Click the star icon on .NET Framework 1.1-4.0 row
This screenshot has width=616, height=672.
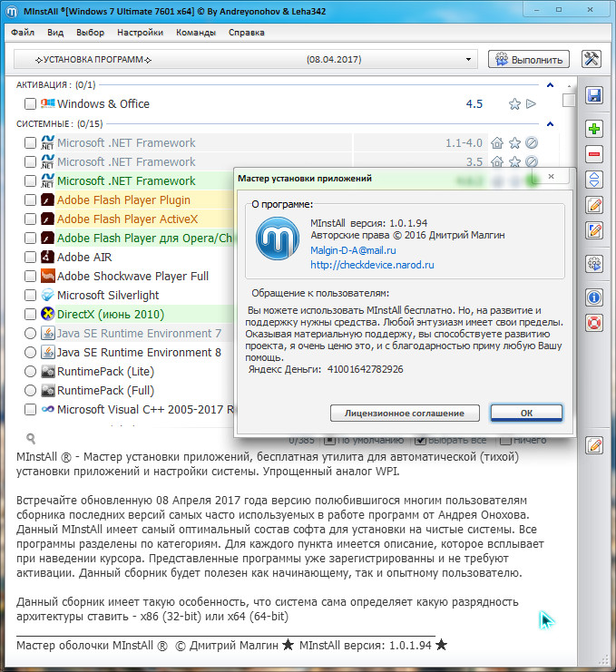pyautogui.click(x=514, y=142)
